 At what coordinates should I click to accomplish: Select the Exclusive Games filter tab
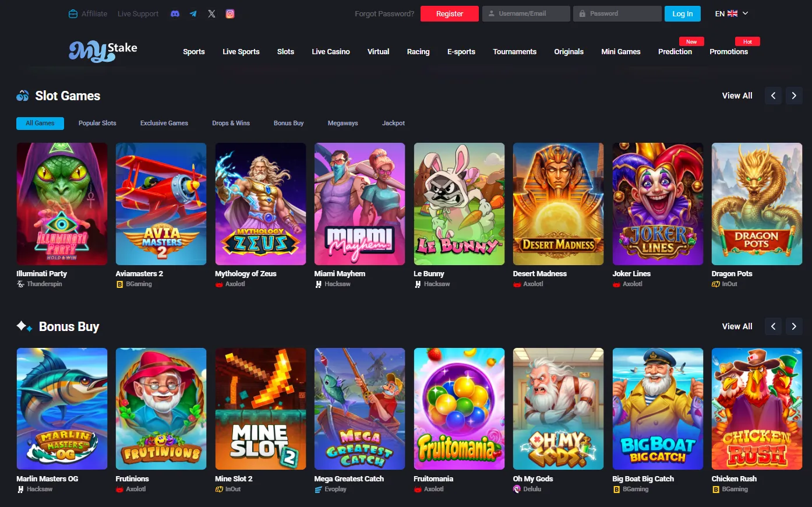[x=164, y=123]
